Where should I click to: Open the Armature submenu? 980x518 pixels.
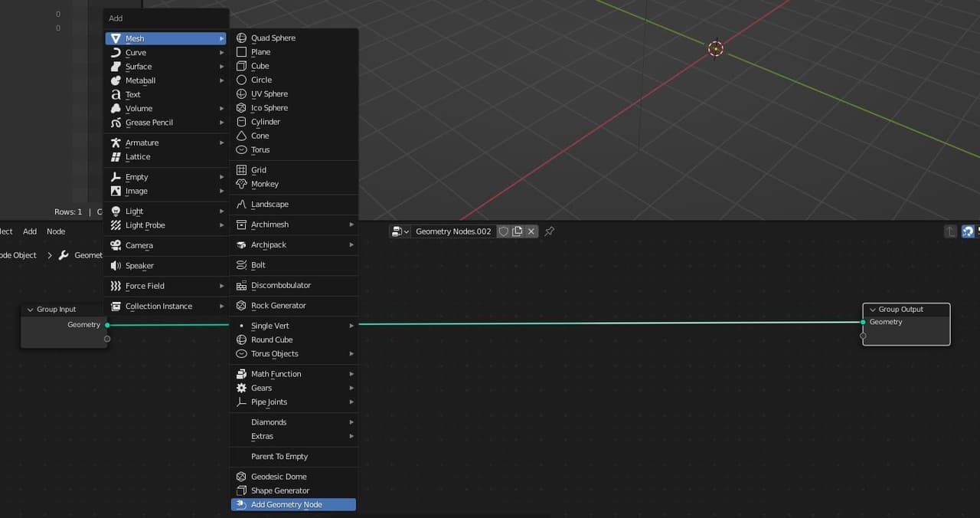pyautogui.click(x=165, y=143)
